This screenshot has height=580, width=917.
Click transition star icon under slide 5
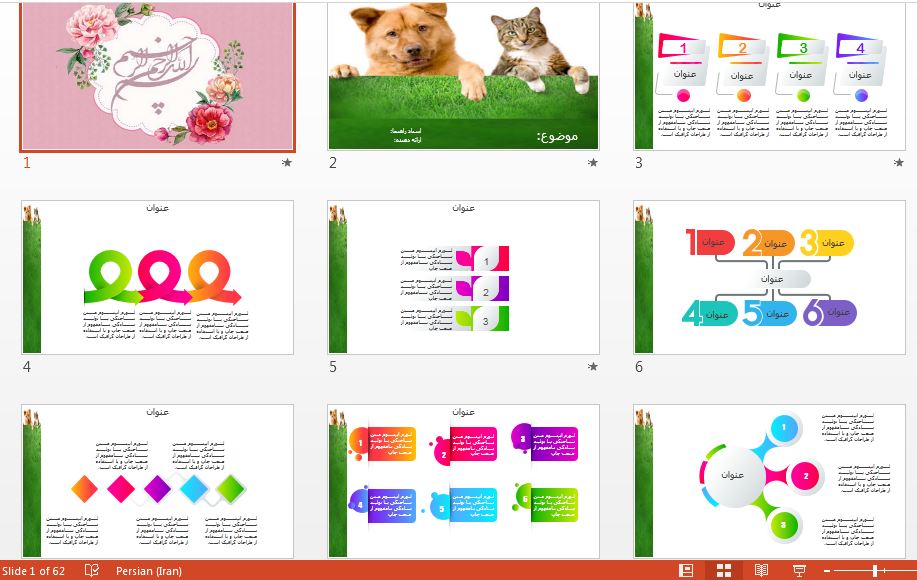[593, 366]
